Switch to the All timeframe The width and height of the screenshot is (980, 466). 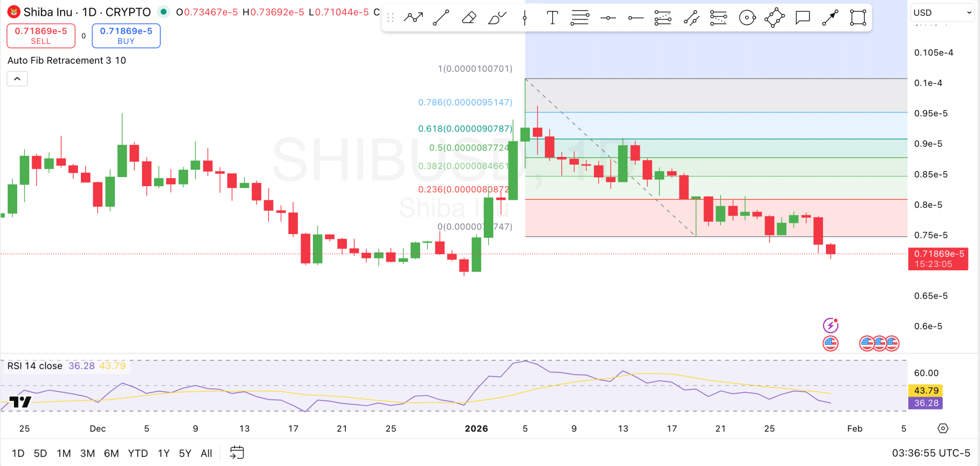pos(206,453)
